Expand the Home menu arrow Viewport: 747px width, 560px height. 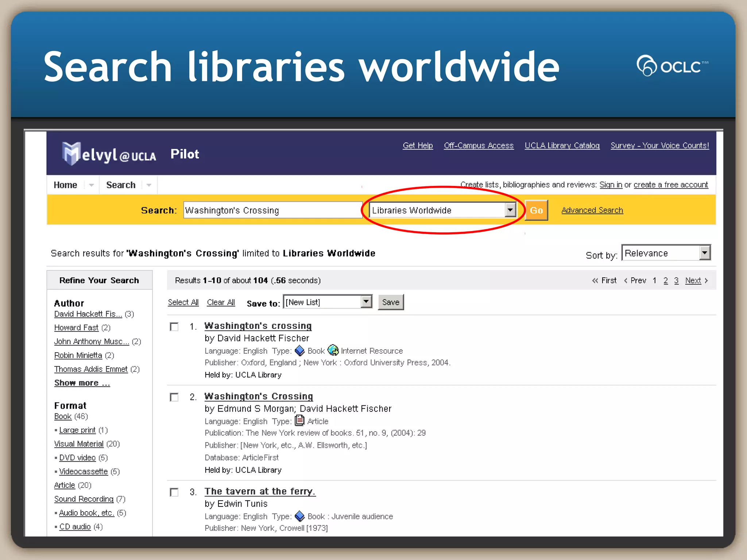92,185
